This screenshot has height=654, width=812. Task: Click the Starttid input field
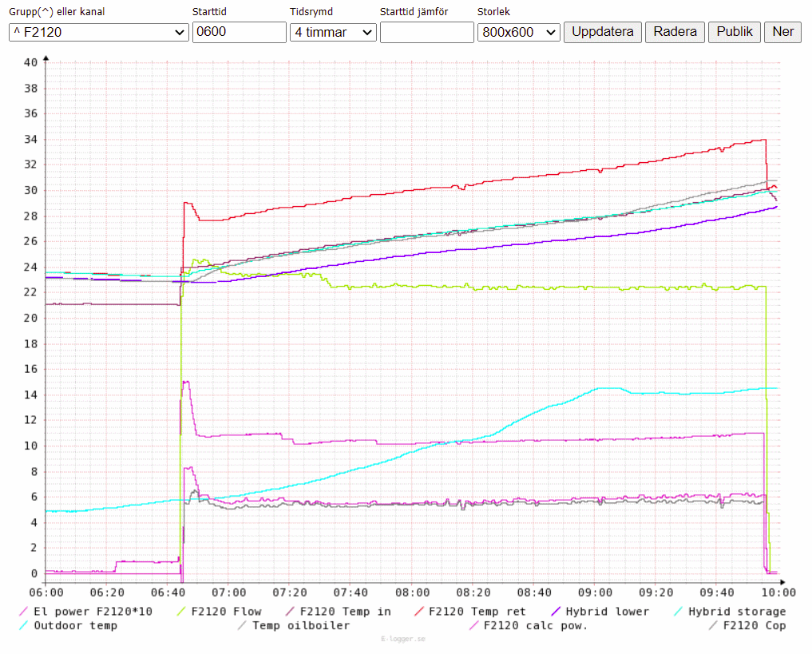pos(239,32)
